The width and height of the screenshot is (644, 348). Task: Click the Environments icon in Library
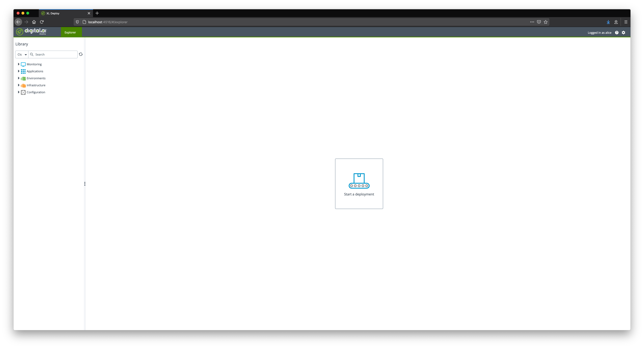point(23,78)
